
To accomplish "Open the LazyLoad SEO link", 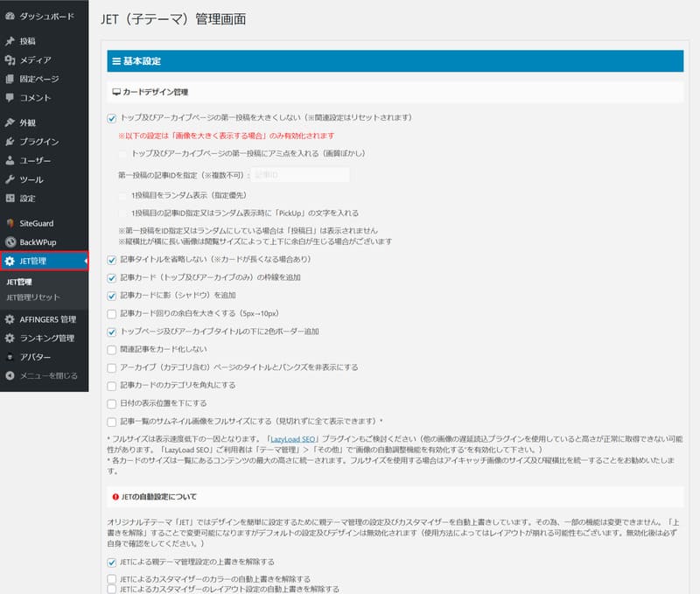I will pyautogui.click(x=293, y=439).
